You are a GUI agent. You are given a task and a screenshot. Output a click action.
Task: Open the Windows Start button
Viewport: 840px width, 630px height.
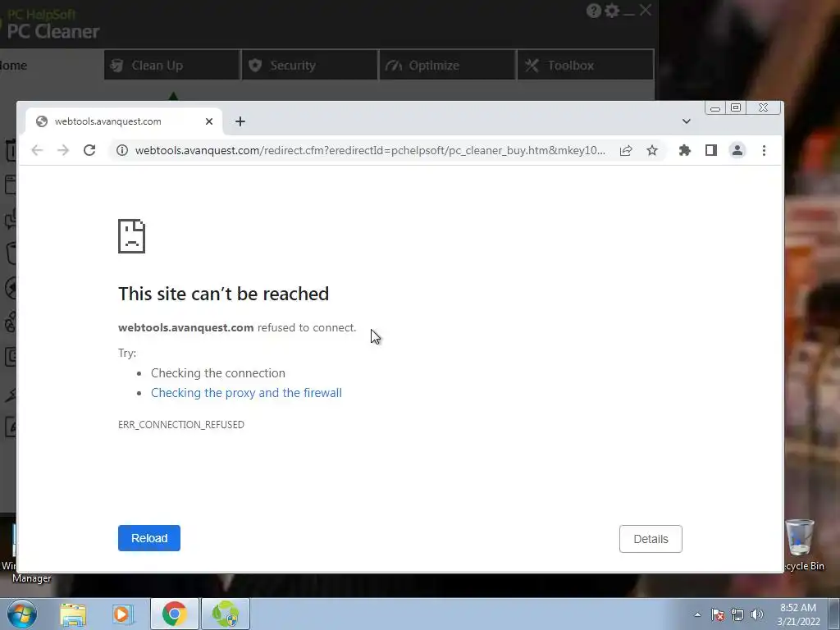(21, 614)
